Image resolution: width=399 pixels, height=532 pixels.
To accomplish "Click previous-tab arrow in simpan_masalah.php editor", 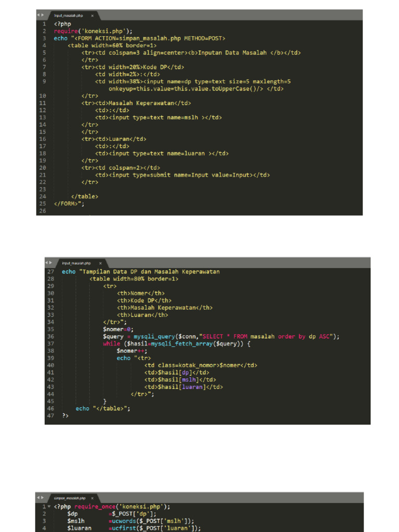I will [x=38, y=497].
